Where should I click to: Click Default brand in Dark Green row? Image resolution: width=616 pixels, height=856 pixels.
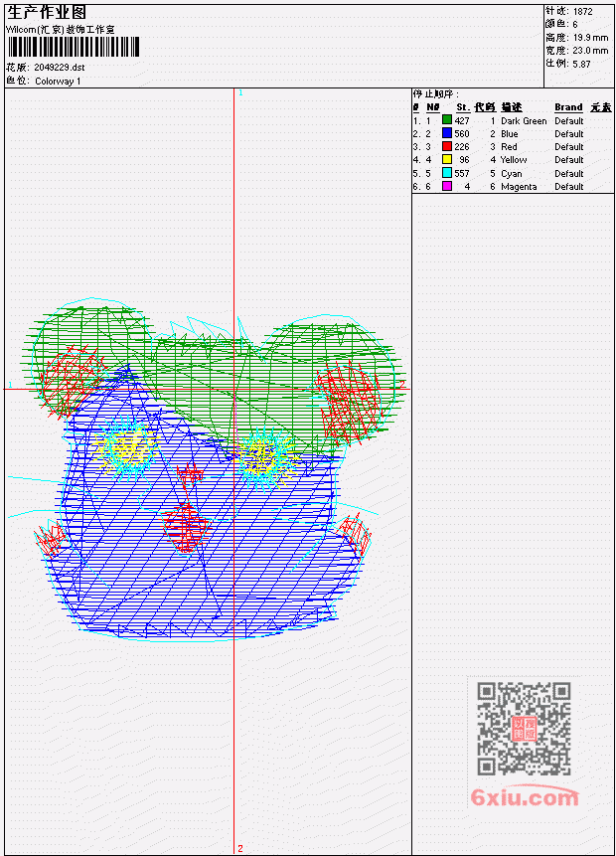point(568,120)
